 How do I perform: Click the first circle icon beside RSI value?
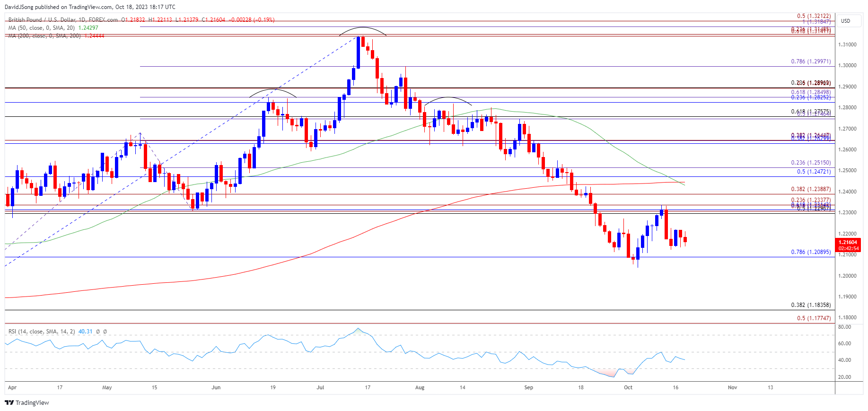[98, 332]
